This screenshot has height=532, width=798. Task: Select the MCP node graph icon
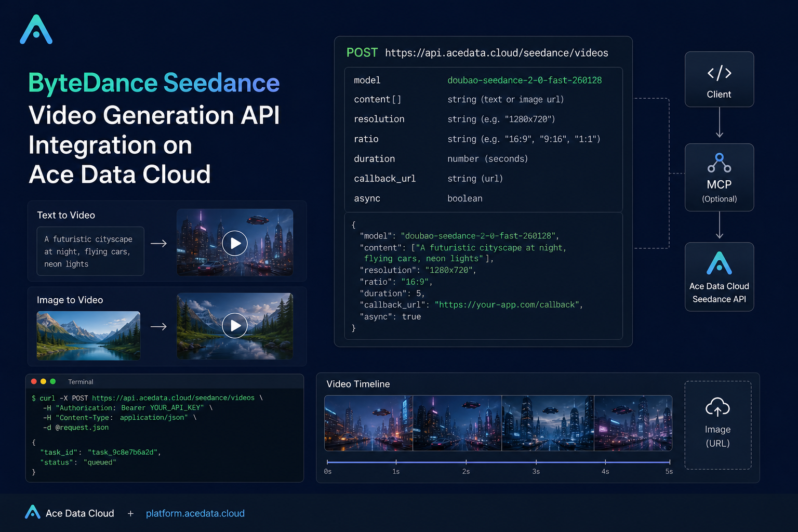pyautogui.click(x=719, y=163)
